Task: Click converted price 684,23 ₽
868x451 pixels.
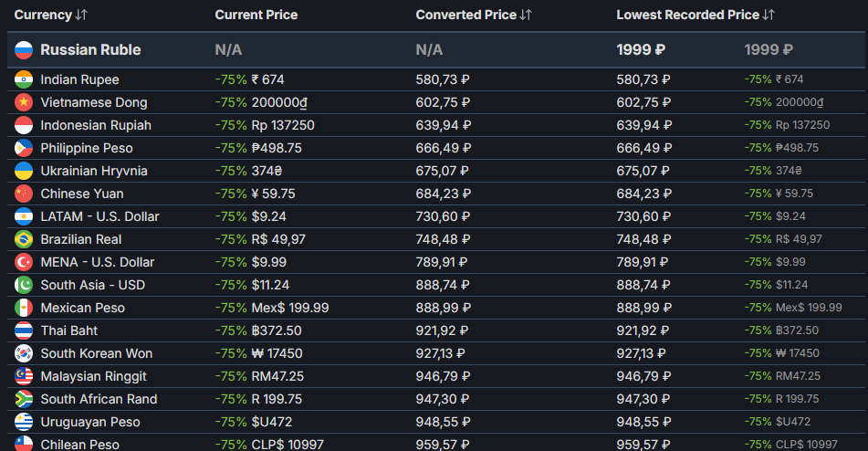Action: point(444,194)
